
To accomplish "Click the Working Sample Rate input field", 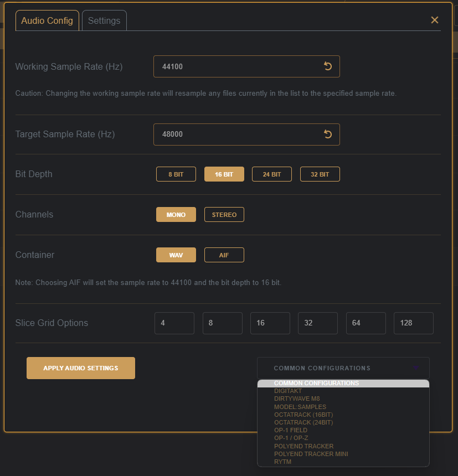I will point(238,66).
